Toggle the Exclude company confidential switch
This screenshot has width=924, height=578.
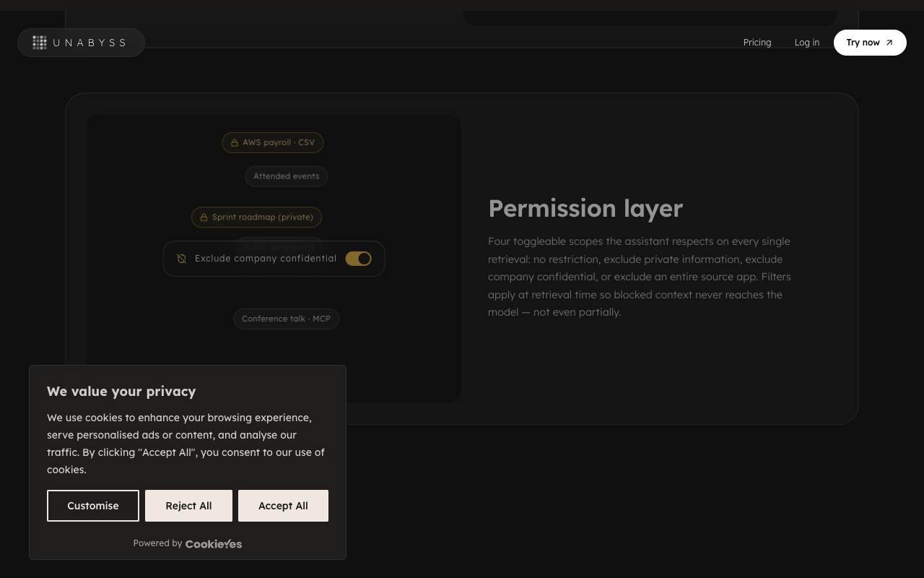[358, 259]
